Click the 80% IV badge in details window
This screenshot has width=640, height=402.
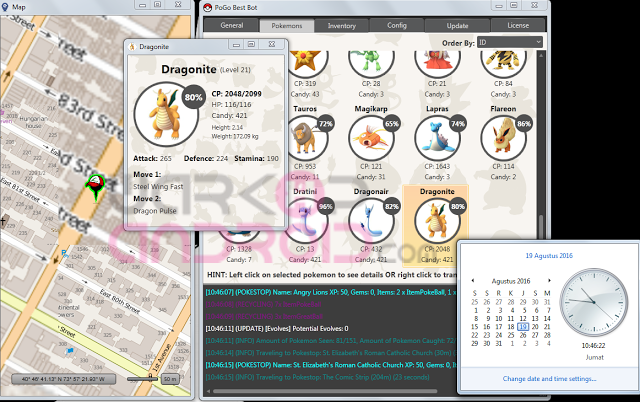click(193, 97)
